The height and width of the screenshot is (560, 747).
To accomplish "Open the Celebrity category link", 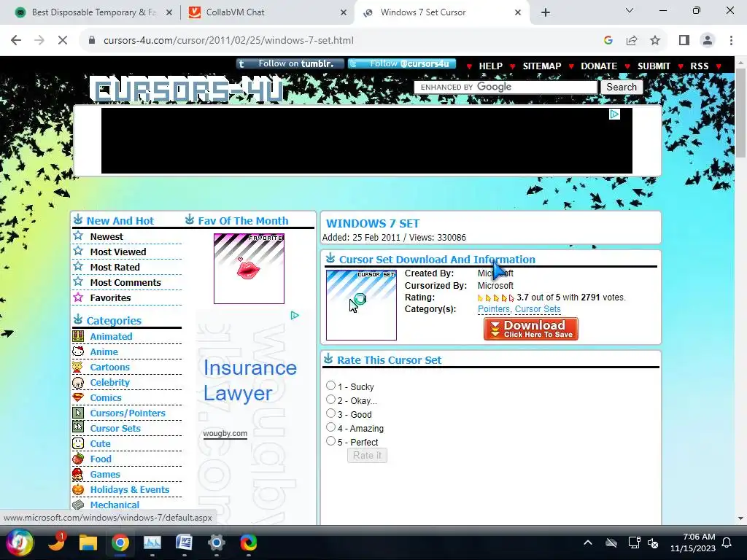I will click(109, 382).
